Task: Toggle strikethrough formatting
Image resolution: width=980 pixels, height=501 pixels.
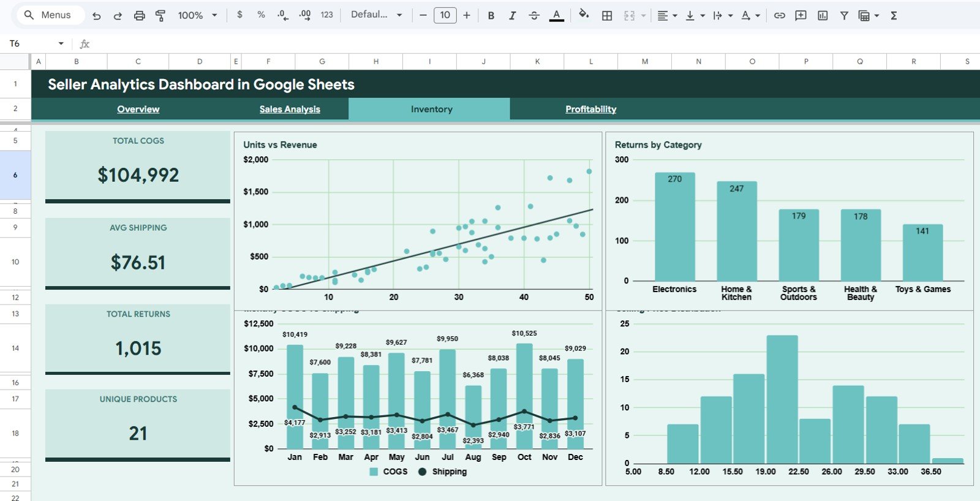Action: 534,15
